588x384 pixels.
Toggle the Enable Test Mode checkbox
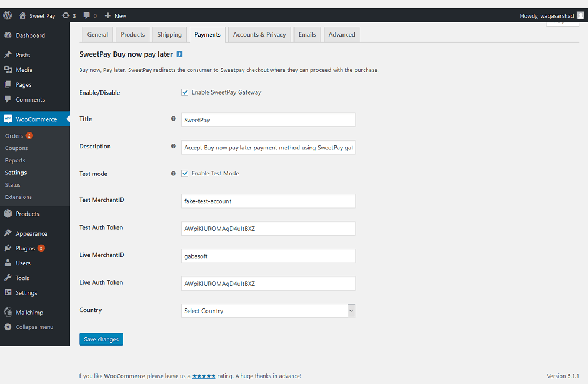[x=185, y=174]
